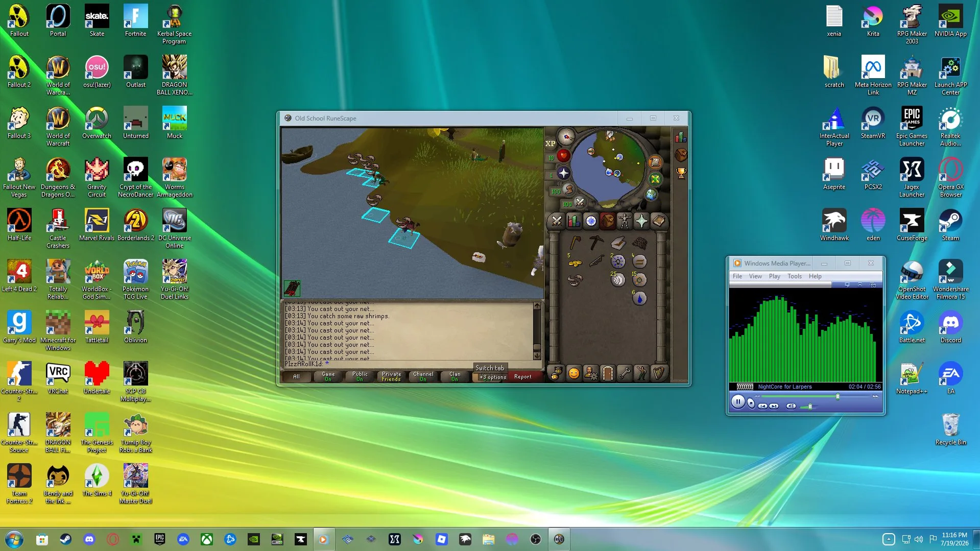Open Play menu in Windows Media Player
The height and width of the screenshot is (551, 980).
[775, 276]
